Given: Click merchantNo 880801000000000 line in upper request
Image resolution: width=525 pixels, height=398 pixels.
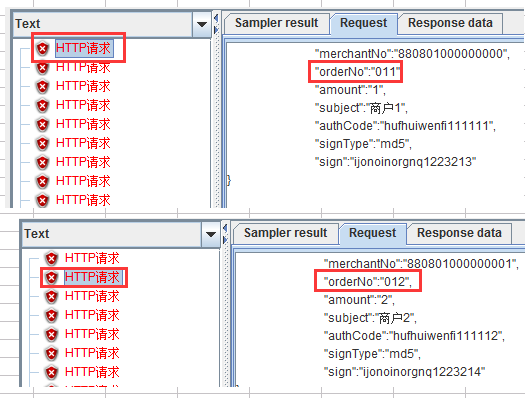Looking at the screenshot, I should pos(412,54).
